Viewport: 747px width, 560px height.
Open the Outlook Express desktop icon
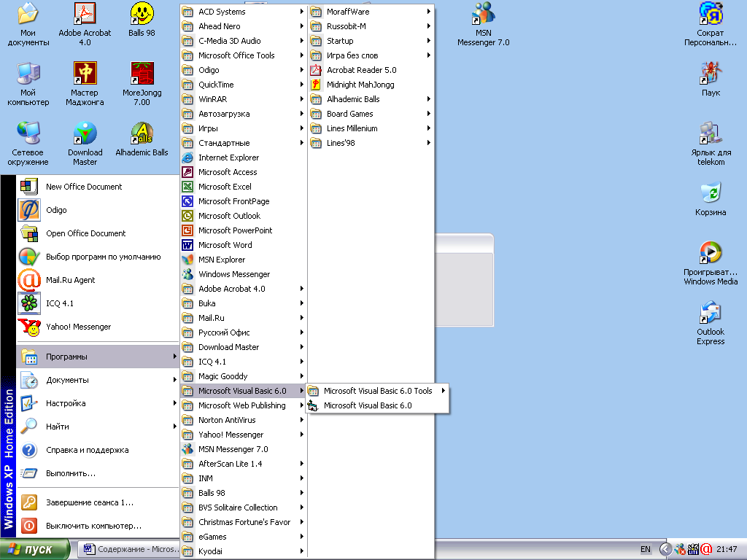711,312
